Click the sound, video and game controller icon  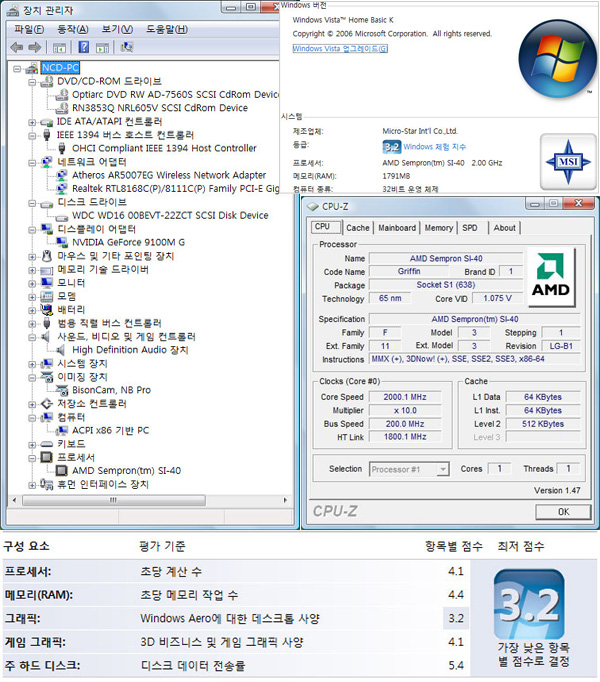pyautogui.click(x=46, y=337)
